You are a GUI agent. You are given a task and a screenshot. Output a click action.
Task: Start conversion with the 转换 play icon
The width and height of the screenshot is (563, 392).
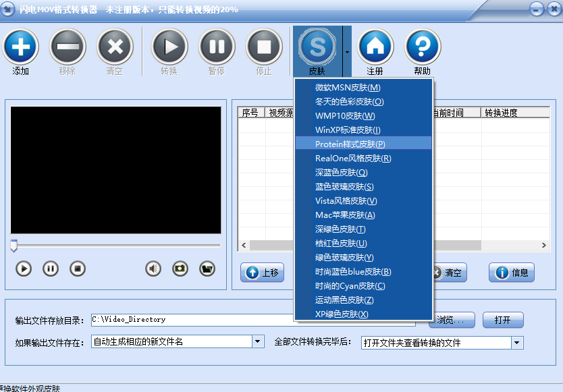tap(169, 47)
